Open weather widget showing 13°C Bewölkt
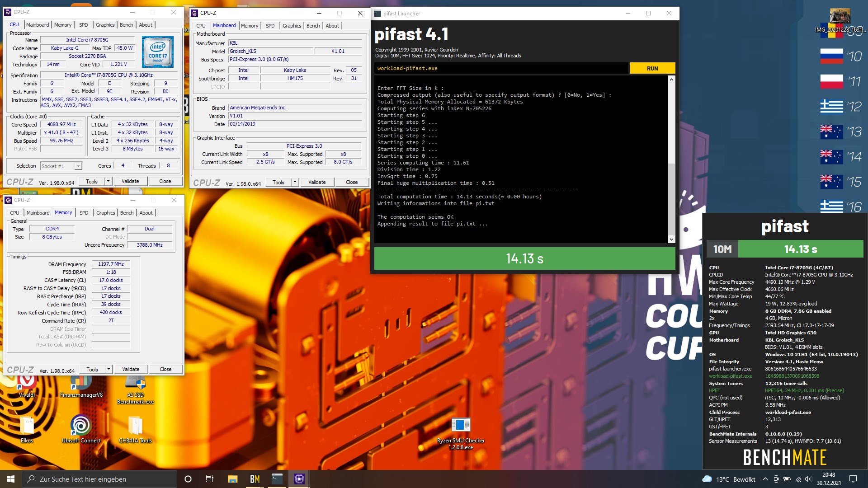 tap(729, 479)
